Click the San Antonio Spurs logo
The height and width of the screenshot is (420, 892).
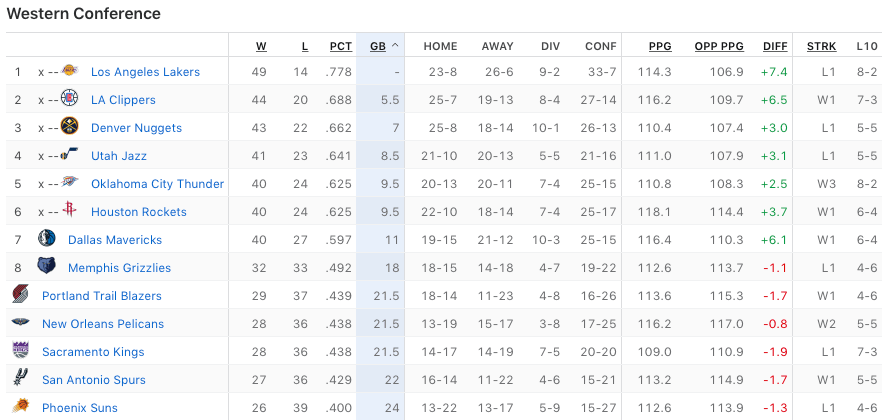[x=21, y=379]
